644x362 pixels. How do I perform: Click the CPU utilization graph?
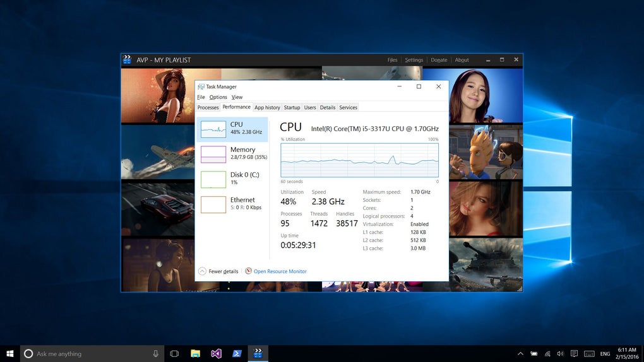[359, 160]
